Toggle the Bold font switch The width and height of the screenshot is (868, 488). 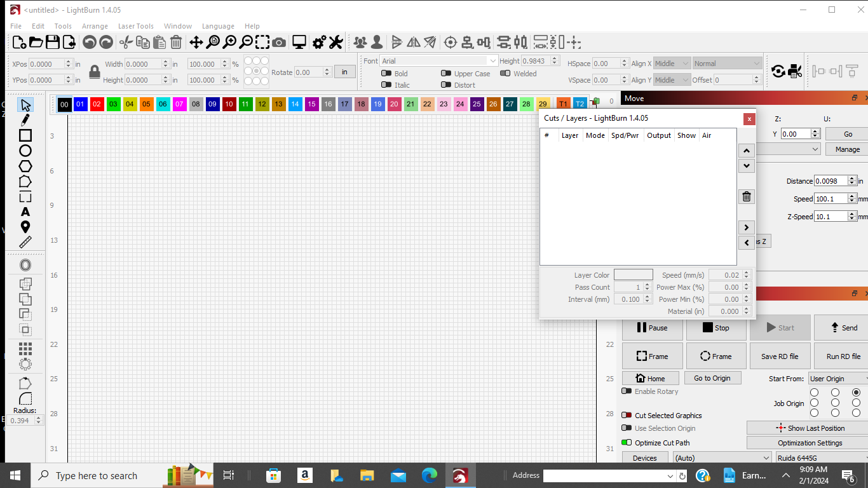[386, 73]
